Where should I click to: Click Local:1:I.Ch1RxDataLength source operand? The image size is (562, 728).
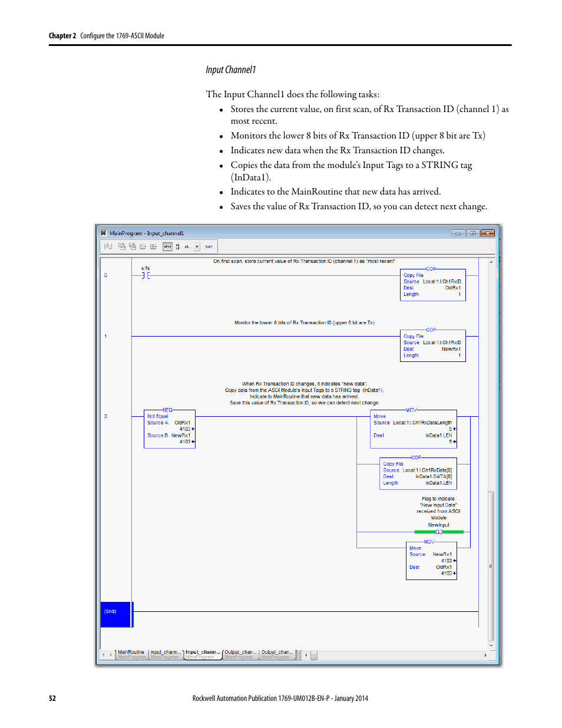click(x=422, y=423)
